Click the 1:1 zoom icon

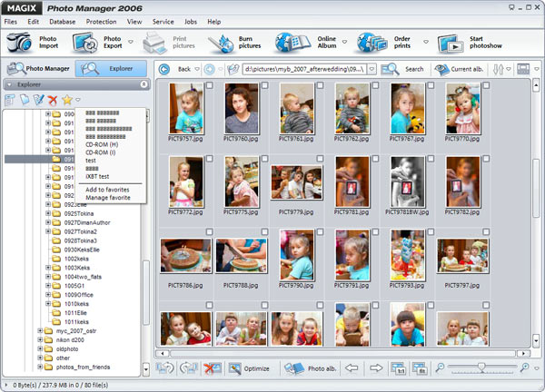(398, 368)
